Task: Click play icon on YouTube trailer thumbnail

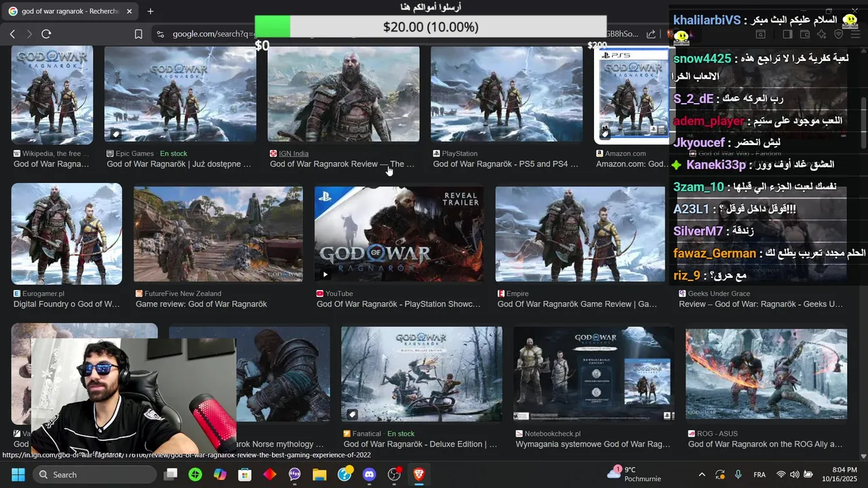Action: point(325,274)
